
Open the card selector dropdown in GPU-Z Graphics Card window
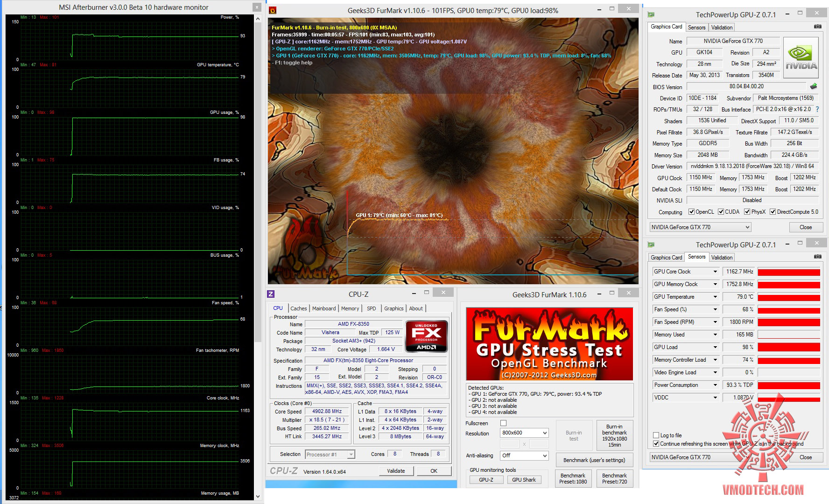(700, 227)
